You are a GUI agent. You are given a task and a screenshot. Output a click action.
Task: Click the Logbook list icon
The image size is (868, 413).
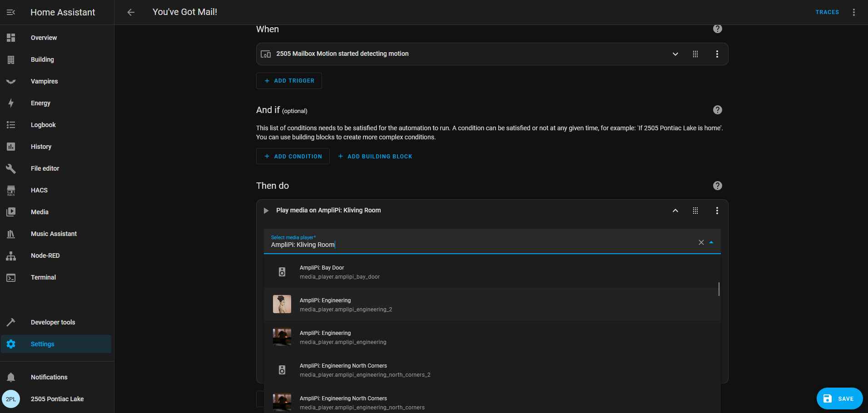pyautogui.click(x=11, y=125)
